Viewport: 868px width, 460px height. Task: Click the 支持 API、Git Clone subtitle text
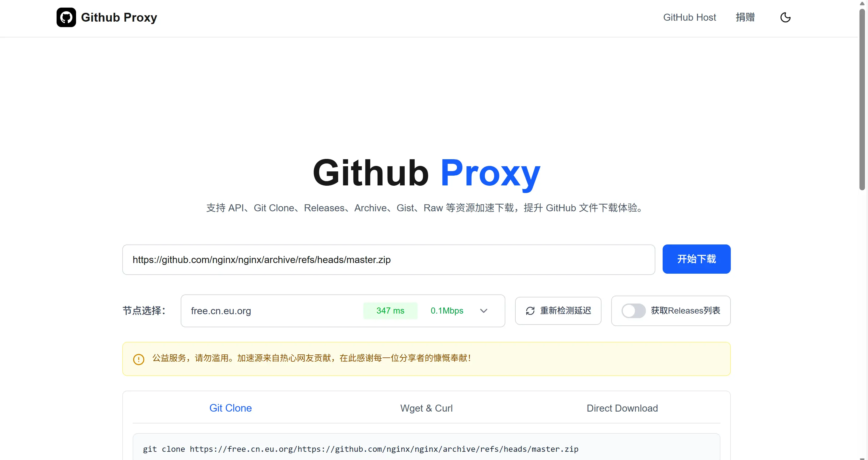(x=426, y=208)
